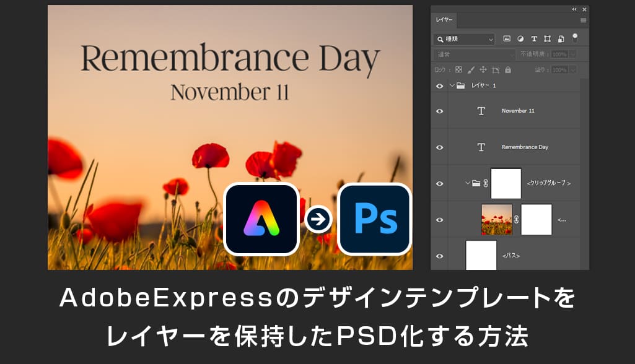Filter for adjustment layers in the filter bar
Image resolution: width=635 pixels, height=364 pixels.
coord(520,38)
